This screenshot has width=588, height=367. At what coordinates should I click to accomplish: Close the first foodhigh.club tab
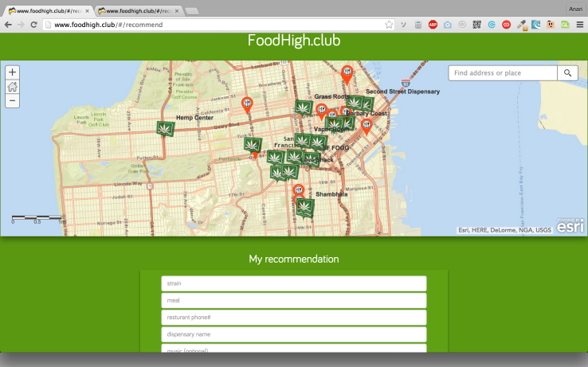[x=87, y=11]
